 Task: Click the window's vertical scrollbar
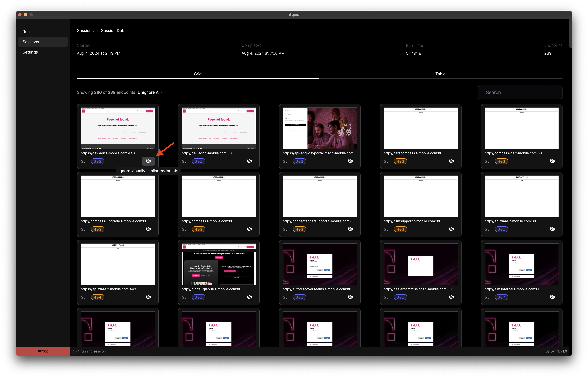pos(570,33)
